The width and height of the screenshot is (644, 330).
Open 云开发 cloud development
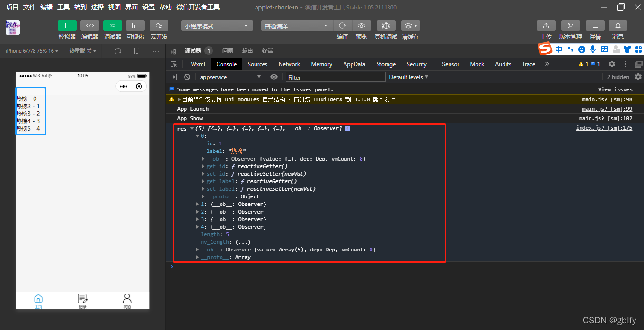pos(159,26)
